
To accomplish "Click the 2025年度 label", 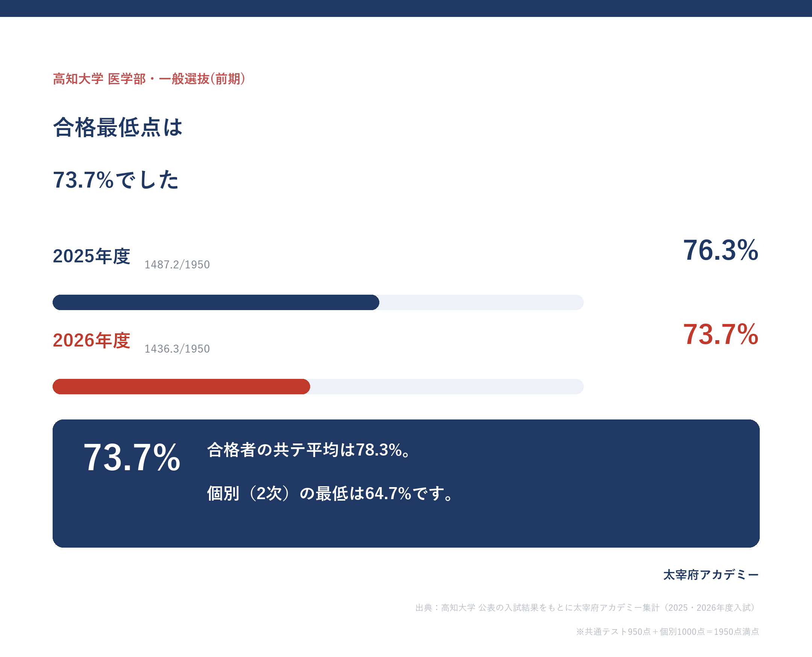I will [91, 256].
